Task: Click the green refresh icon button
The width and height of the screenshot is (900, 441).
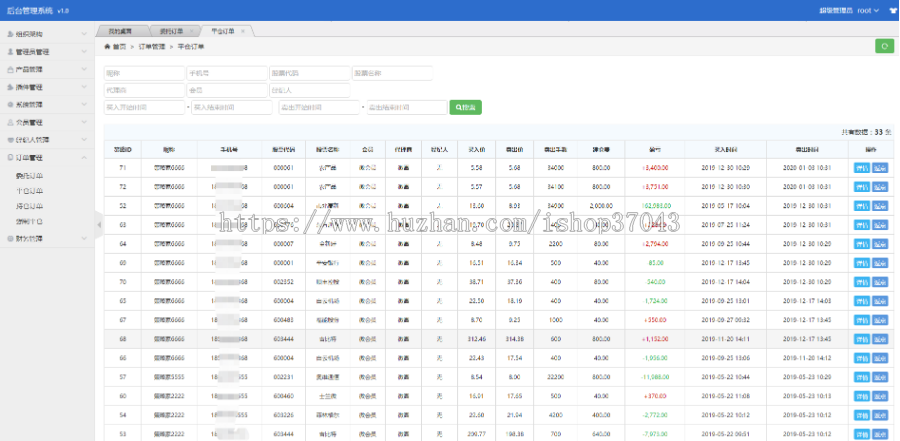Action: [x=884, y=46]
